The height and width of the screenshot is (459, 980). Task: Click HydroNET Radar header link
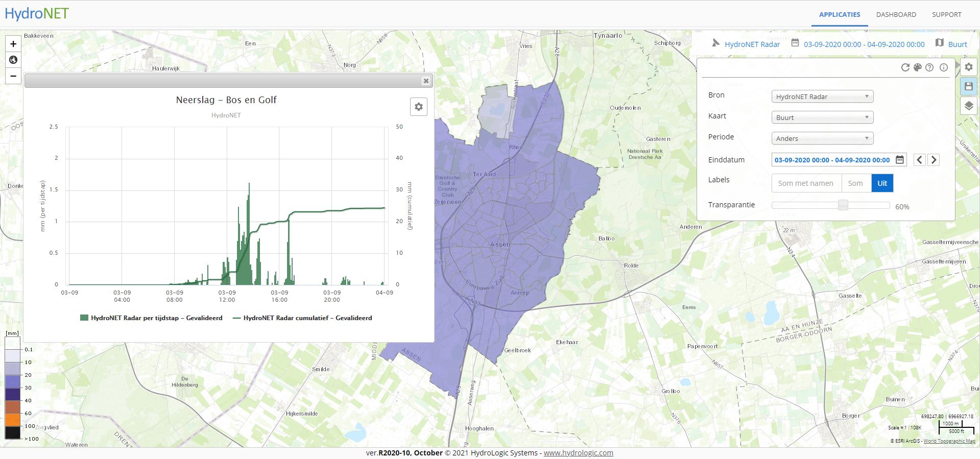[752, 44]
